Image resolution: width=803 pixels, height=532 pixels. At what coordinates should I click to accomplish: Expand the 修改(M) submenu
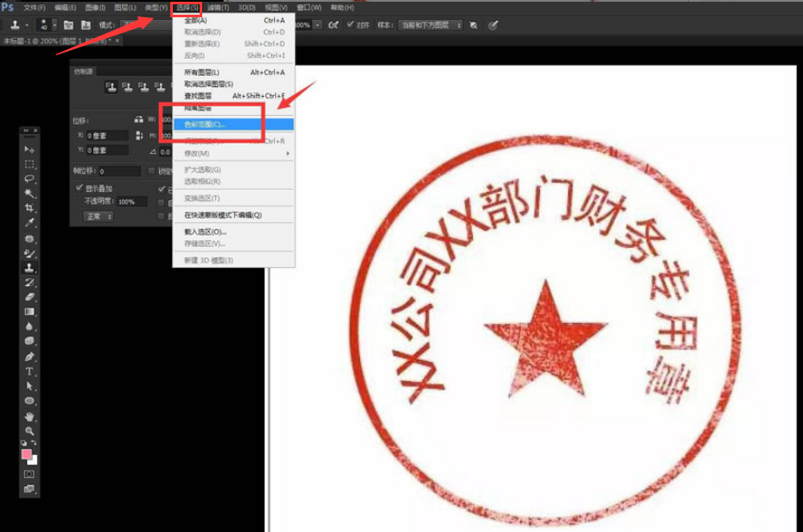[x=199, y=154]
